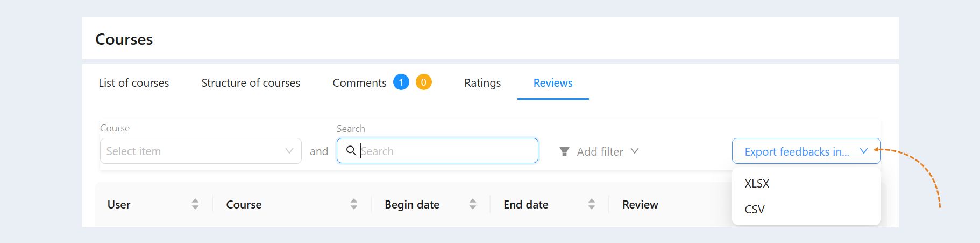This screenshot has width=980, height=243.
Task: Expand the Add filter dropdown
Action: (x=599, y=151)
